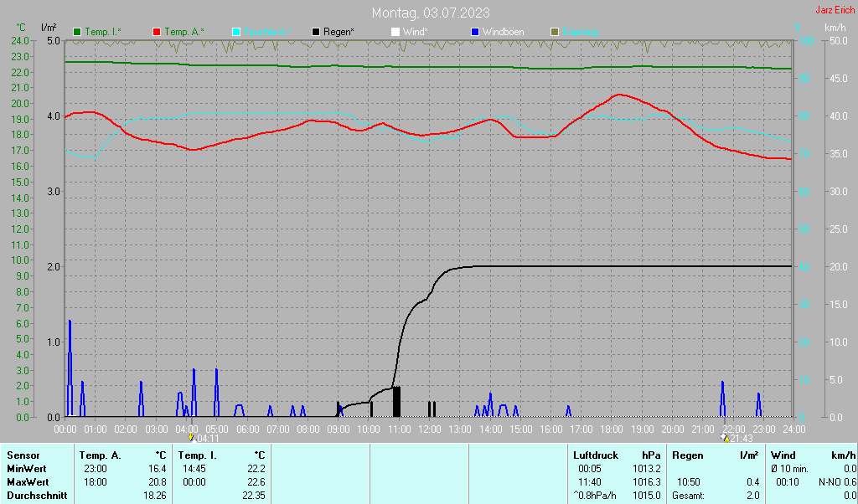Select the Windböen legend label
Viewport: 858px width, 504px height.
click(x=503, y=33)
